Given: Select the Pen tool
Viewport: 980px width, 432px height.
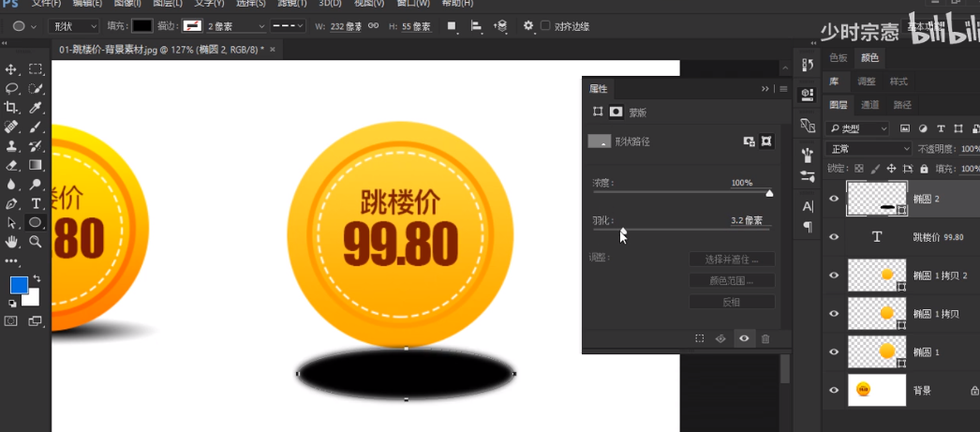Looking at the screenshot, I should tap(11, 203).
